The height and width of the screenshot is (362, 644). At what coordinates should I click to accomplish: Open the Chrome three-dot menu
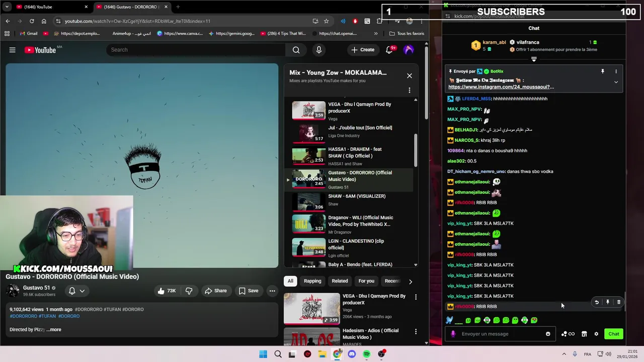pos(422,21)
